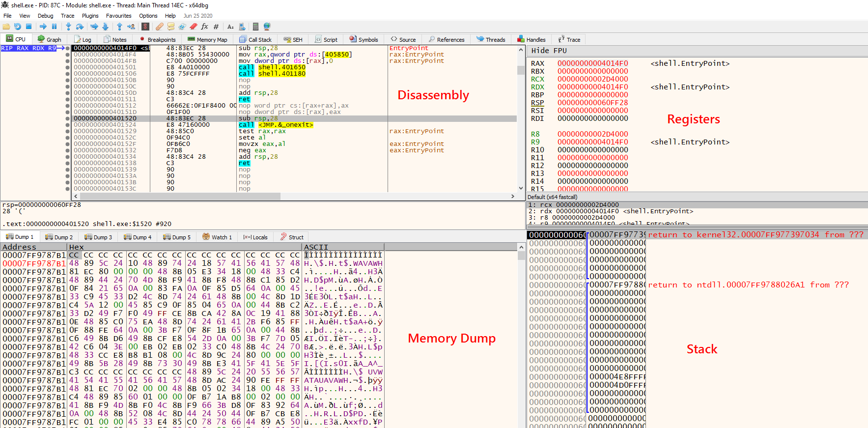The height and width of the screenshot is (428, 868).
Task: Click the Open file folder icon
Action: [6, 27]
